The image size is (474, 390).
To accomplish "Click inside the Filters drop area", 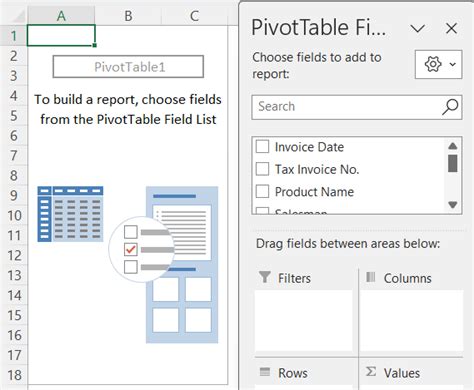I will (303, 320).
